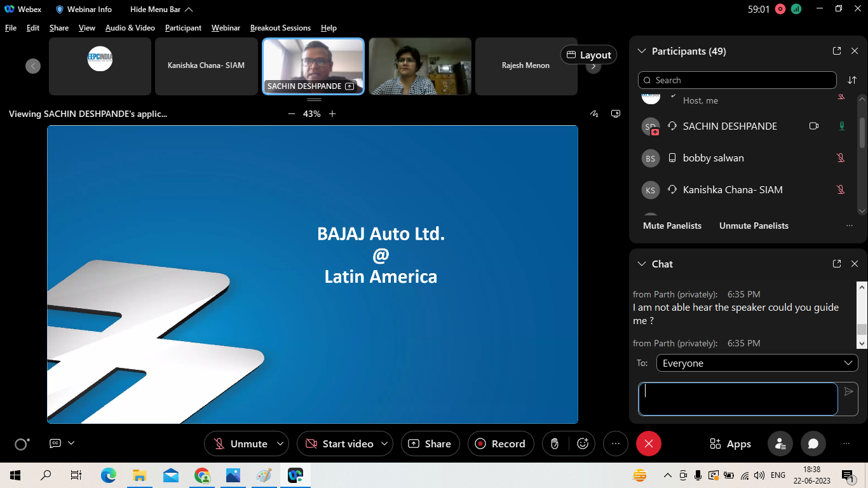
Task: Collapse the Chat panel chevron
Action: point(641,264)
